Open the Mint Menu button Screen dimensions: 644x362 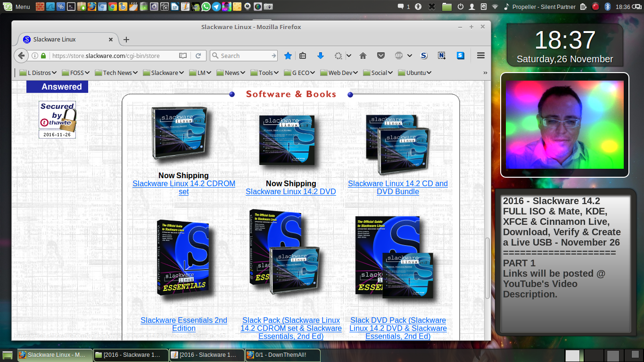17,7
